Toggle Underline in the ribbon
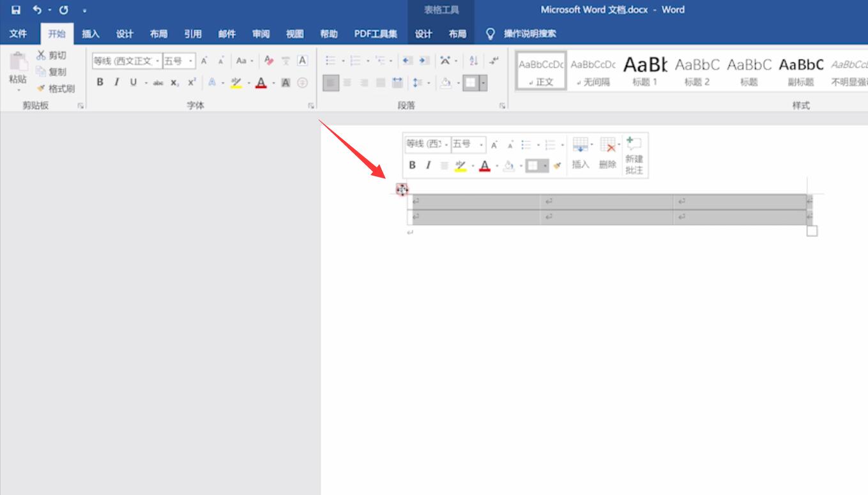This screenshot has width=868, height=495. pyautogui.click(x=133, y=82)
